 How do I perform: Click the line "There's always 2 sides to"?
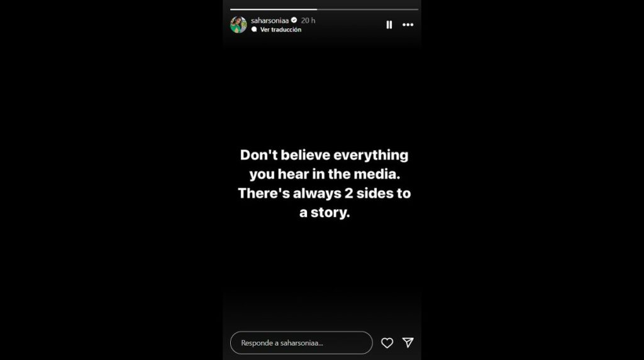pyautogui.click(x=325, y=193)
